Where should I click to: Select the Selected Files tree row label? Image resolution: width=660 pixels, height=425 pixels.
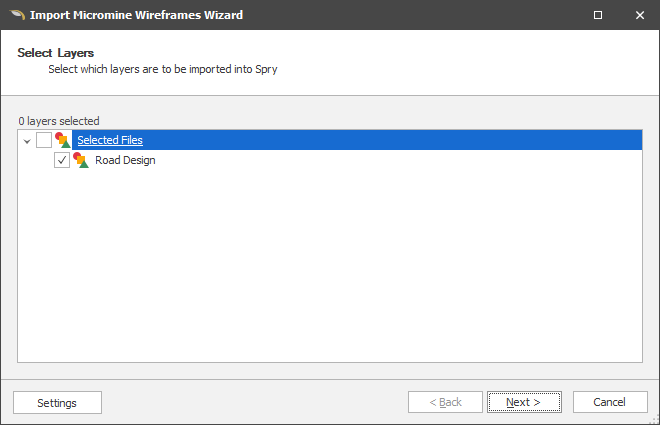pos(110,140)
